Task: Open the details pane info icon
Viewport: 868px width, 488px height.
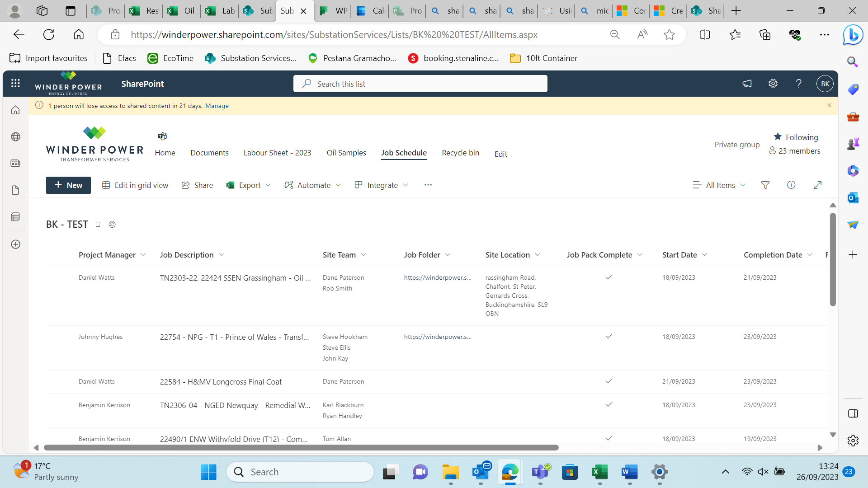Action: (x=791, y=185)
